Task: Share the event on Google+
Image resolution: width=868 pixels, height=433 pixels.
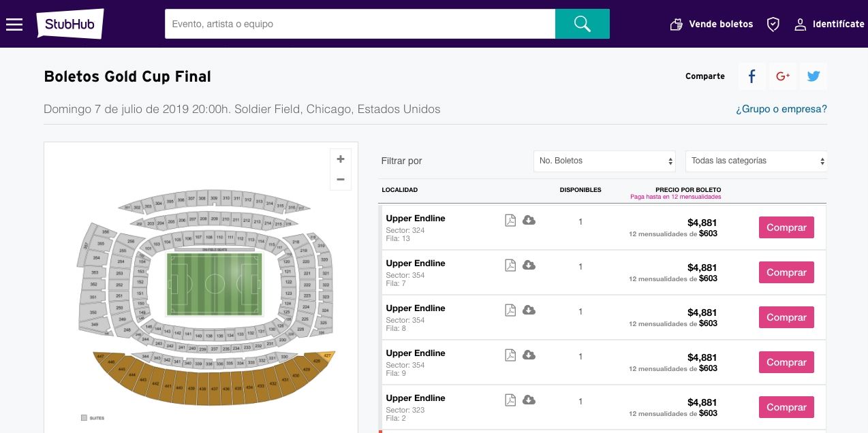Action: click(x=782, y=76)
